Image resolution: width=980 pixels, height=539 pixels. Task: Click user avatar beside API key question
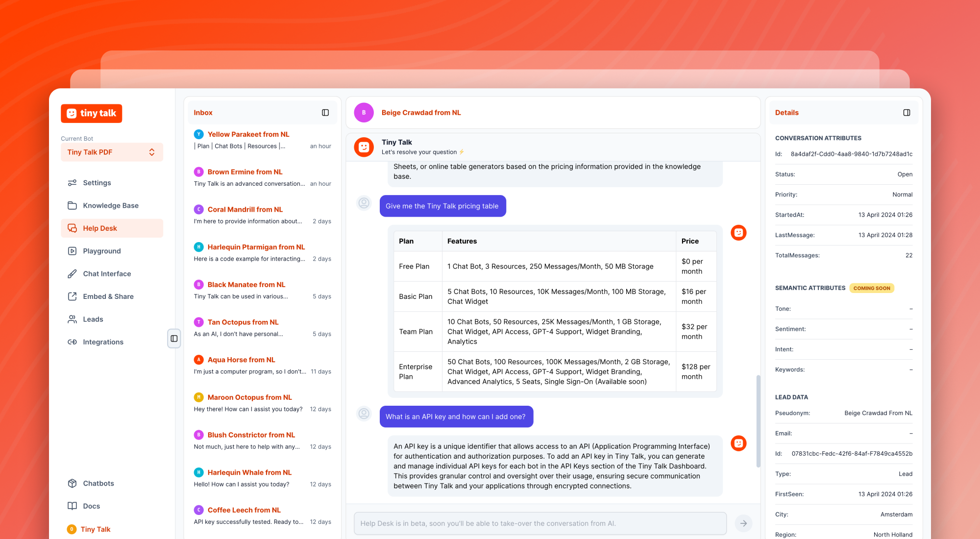click(364, 414)
